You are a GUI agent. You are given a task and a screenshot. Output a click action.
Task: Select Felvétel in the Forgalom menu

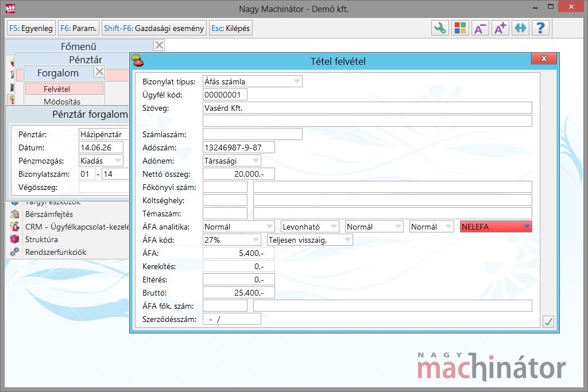click(x=64, y=89)
